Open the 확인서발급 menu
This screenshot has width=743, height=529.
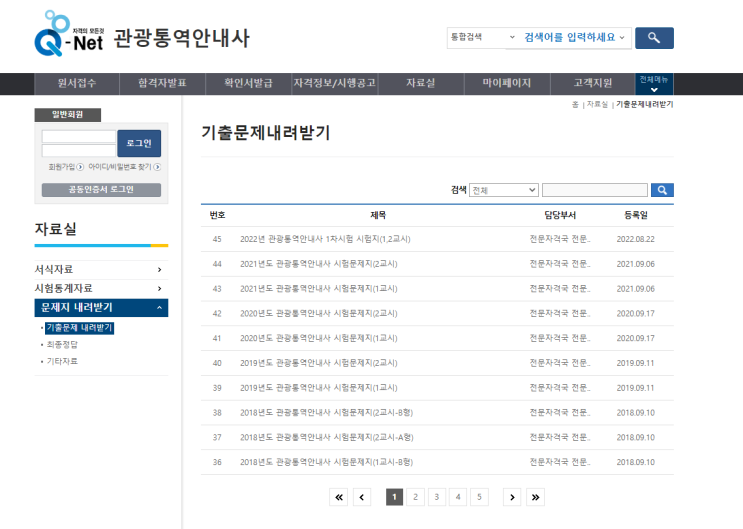point(248,83)
